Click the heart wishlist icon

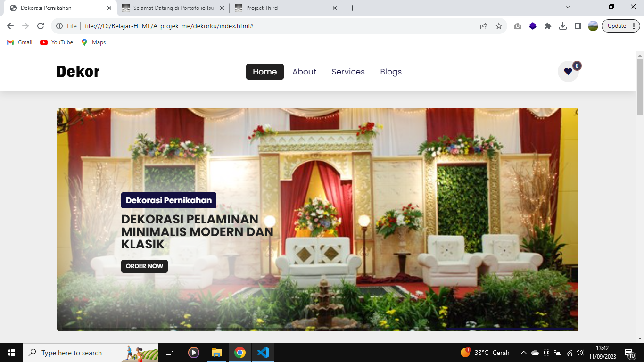pos(568,72)
